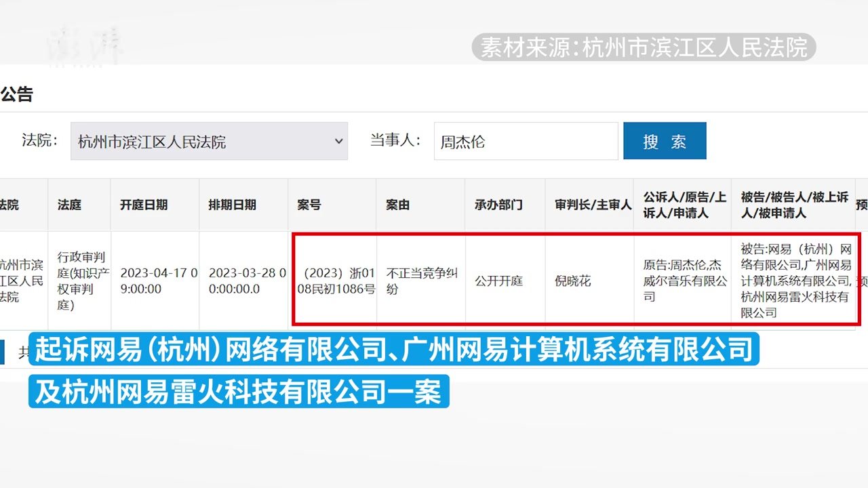Screen dimensions: 868x488
Task: Select the 被告/被告人/被上诉人/被申请人 column header
Action: click(794, 205)
